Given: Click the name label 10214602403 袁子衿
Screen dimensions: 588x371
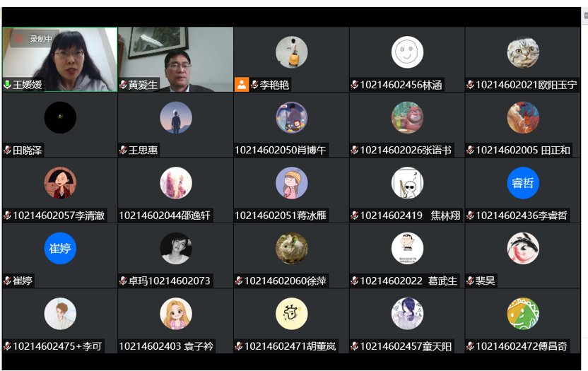Looking at the screenshot, I should point(166,346).
